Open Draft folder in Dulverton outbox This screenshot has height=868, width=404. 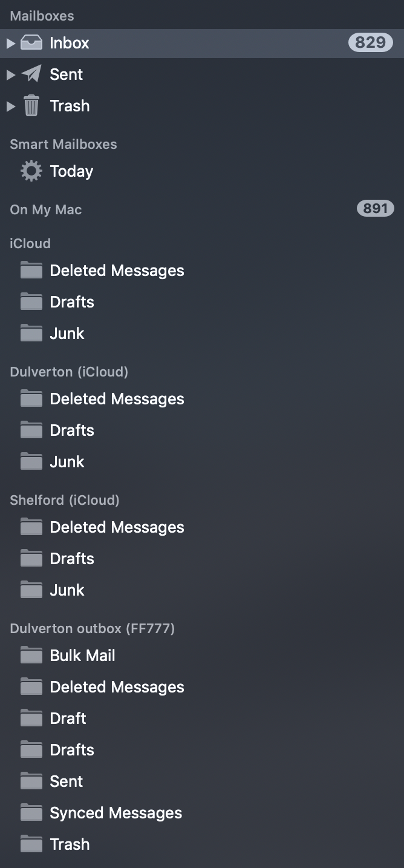pos(202,718)
